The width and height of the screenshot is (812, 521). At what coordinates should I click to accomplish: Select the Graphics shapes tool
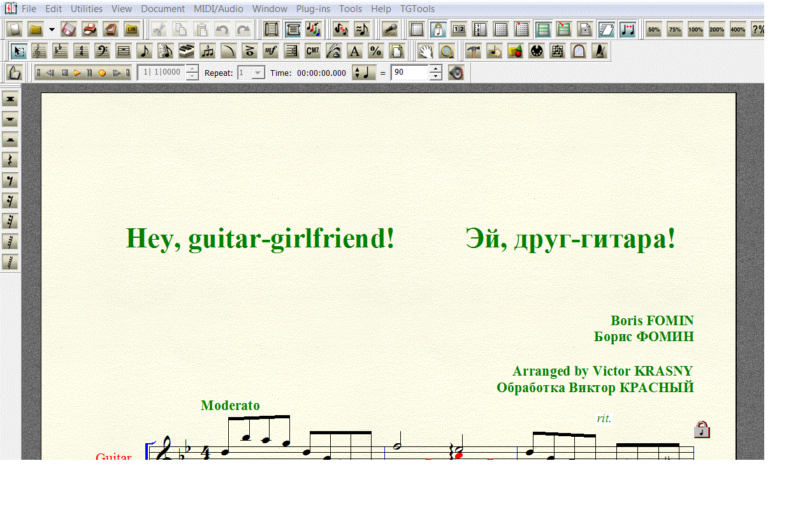(x=516, y=51)
